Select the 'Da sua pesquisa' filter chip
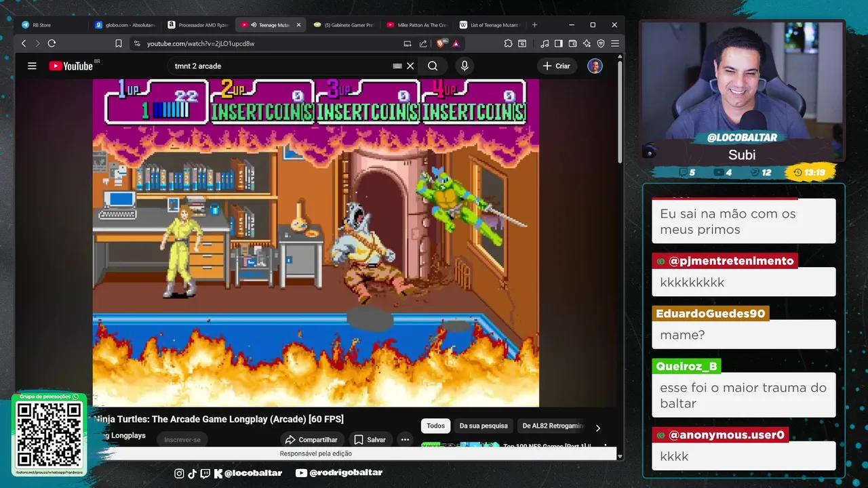Viewport: 868px width, 488px height. (484, 426)
